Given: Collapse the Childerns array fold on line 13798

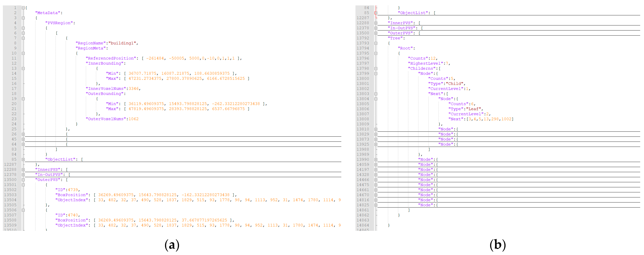Looking at the screenshot, I should (376, 69).
